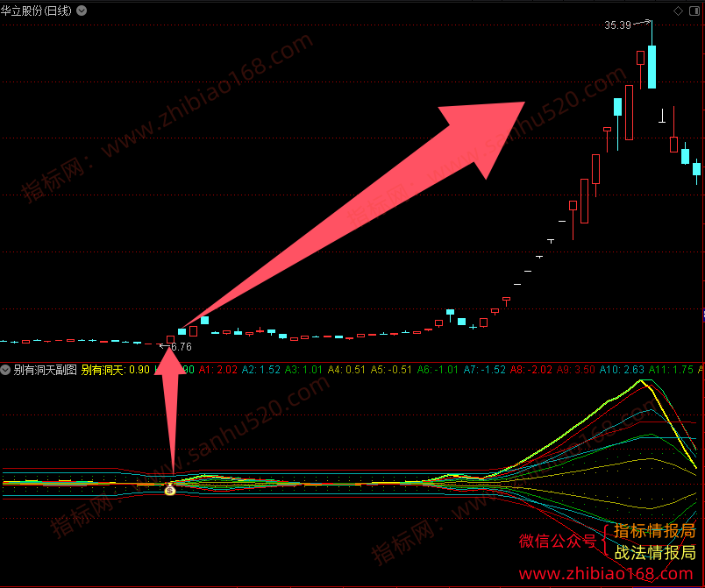Image resolution: width=705 pixels, height=588 pixels.
Task: Open the 华立股份(日线) title dropdown arrow
Action: [82, 11]
